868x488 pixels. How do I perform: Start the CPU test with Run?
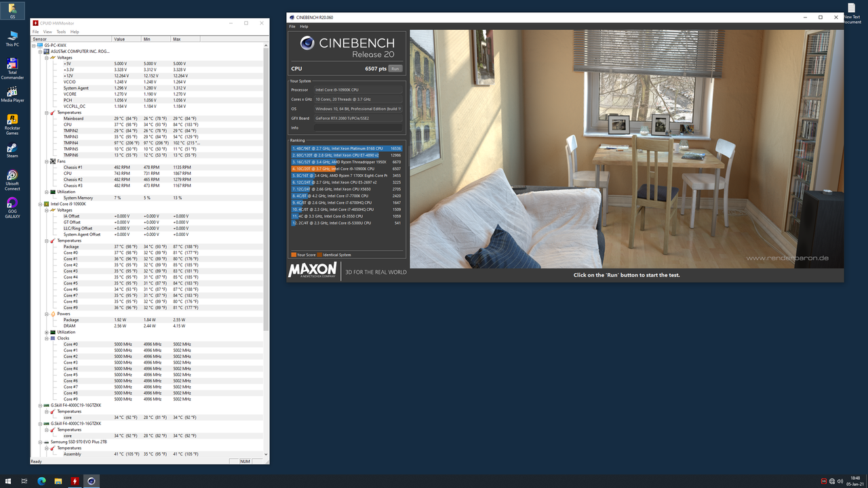point(395,68)
